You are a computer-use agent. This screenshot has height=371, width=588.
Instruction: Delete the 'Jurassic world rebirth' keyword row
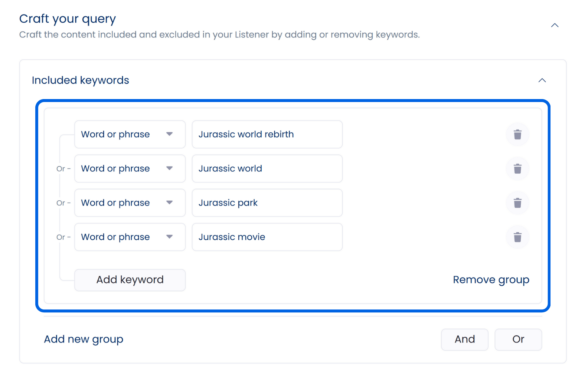coord(517,134)
